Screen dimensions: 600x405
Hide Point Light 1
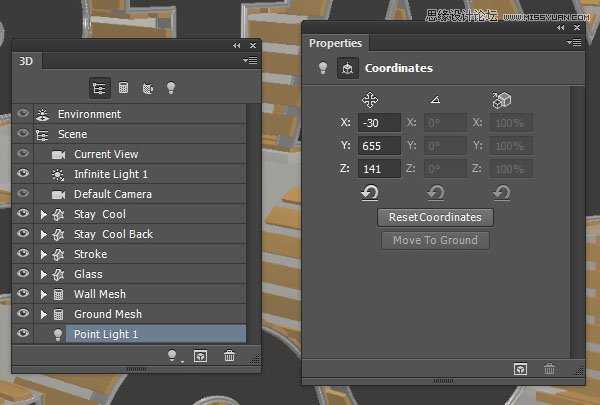point(23,333)
